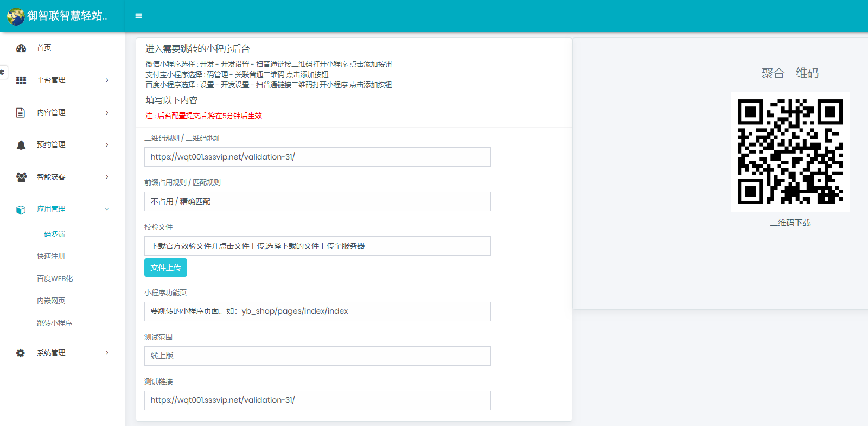This screenshot has height=426, width=868.
Task: Click the 小程序功能页 input field
Action: [x=317, y=311]
